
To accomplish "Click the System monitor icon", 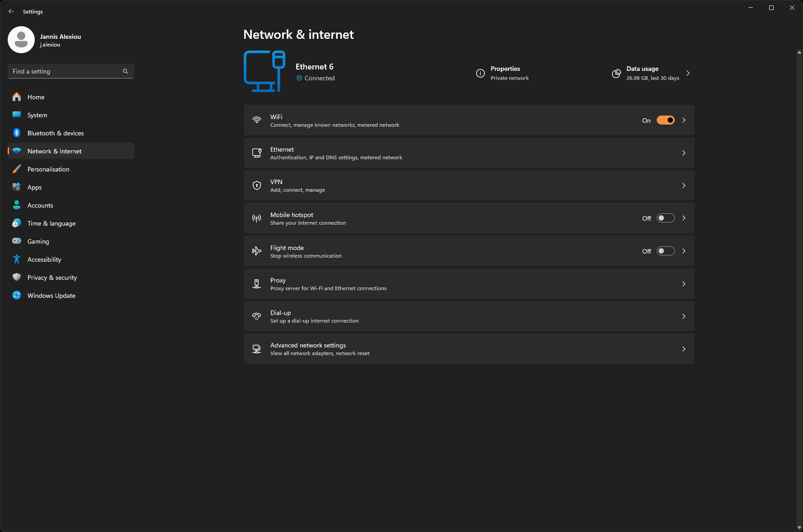I will click(x=17, y=115).
